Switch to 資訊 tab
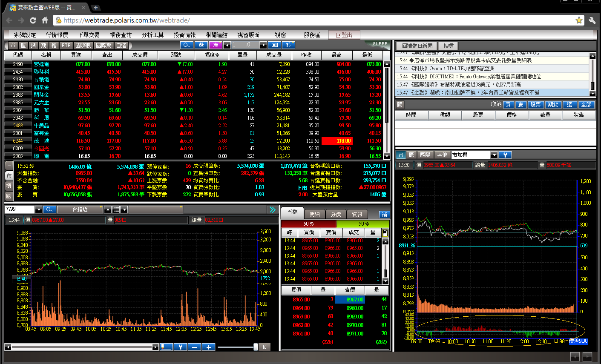This screenshot has height=364, width=601. pos(357,214)
